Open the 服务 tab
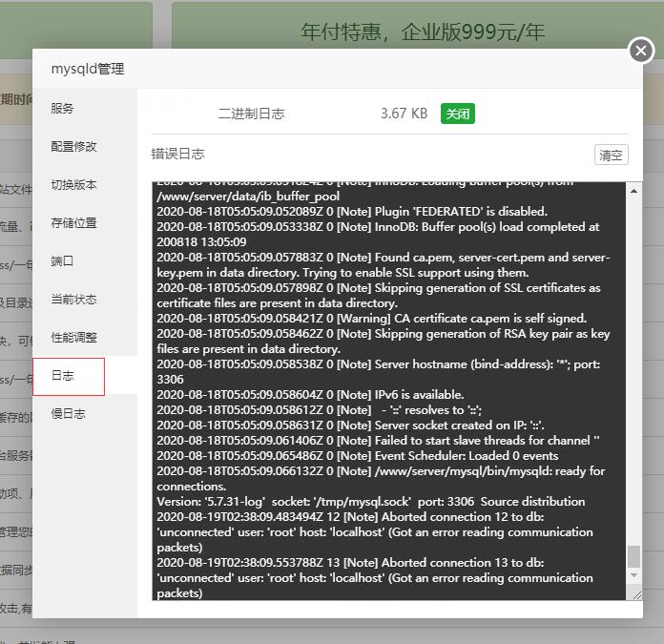Viewport: 664px width, 644px height. pos(62,109)
